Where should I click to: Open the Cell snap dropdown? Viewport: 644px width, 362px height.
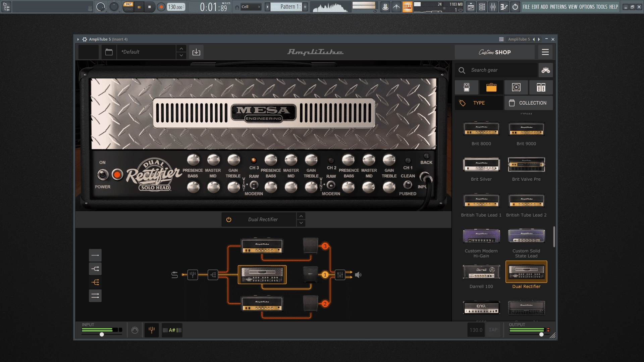pyautogui.click(x=251, y=7)
